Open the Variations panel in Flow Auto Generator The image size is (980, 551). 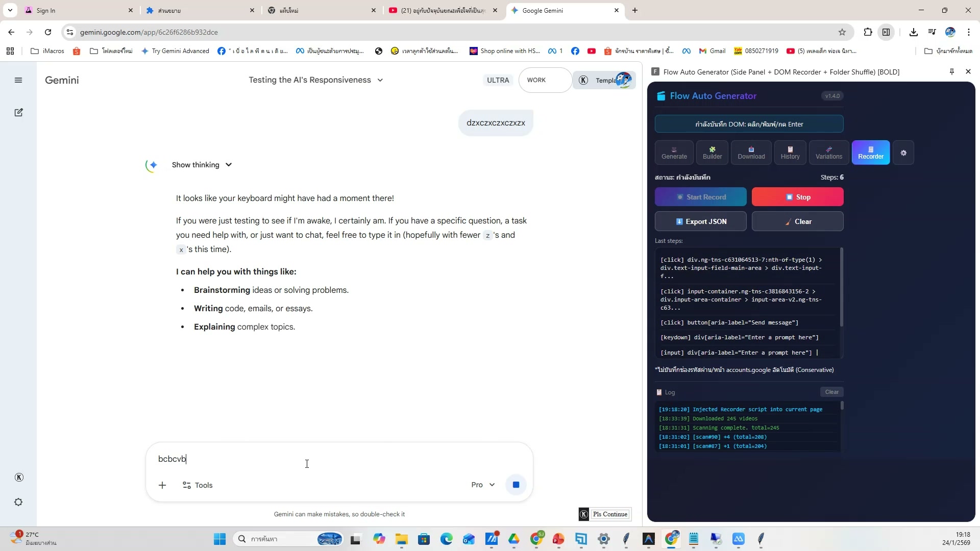[829, 152]
